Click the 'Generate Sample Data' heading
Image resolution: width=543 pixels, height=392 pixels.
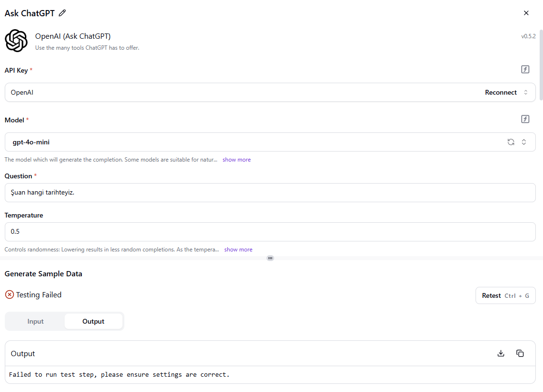click(x=43, y=274)
